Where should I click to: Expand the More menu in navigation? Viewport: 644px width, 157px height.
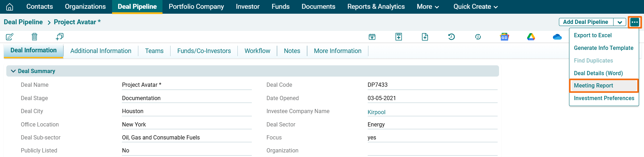click(x=428, y=7)
